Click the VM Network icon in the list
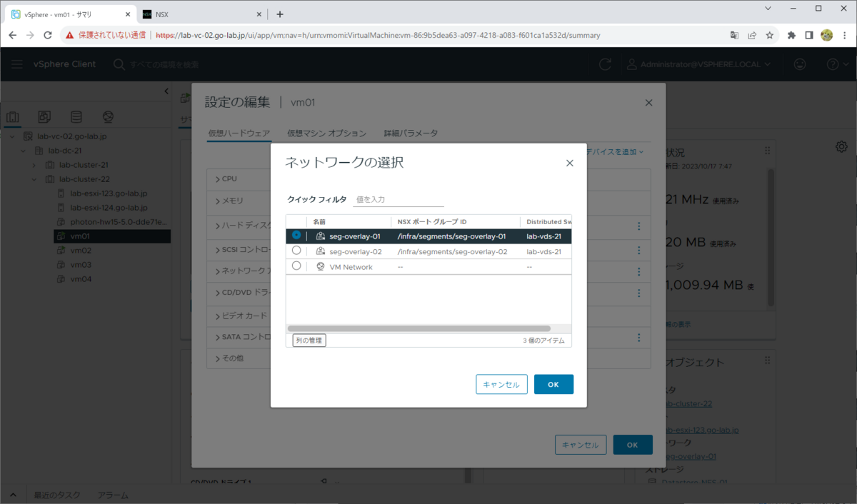 click(x=321, y=266)
